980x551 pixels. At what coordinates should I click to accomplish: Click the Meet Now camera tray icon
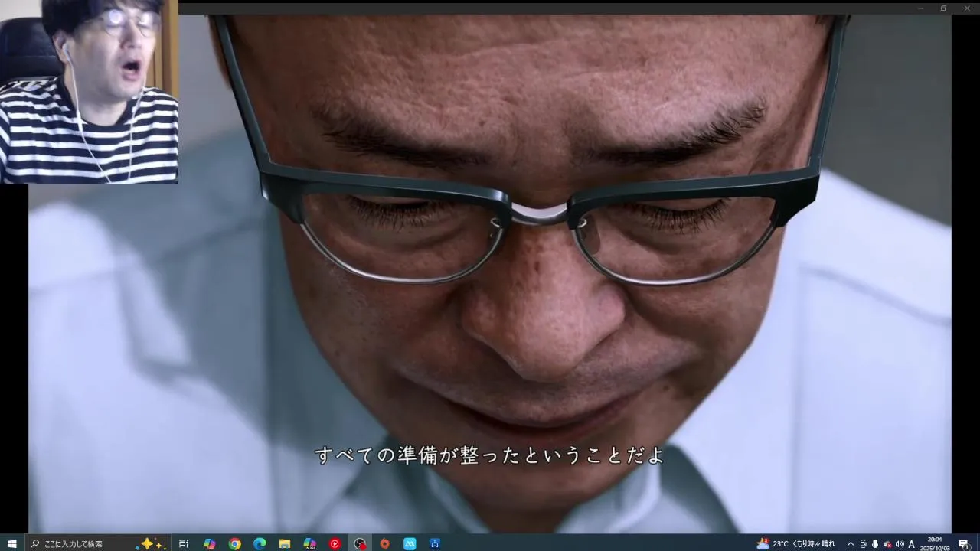(x=863, y=543)
